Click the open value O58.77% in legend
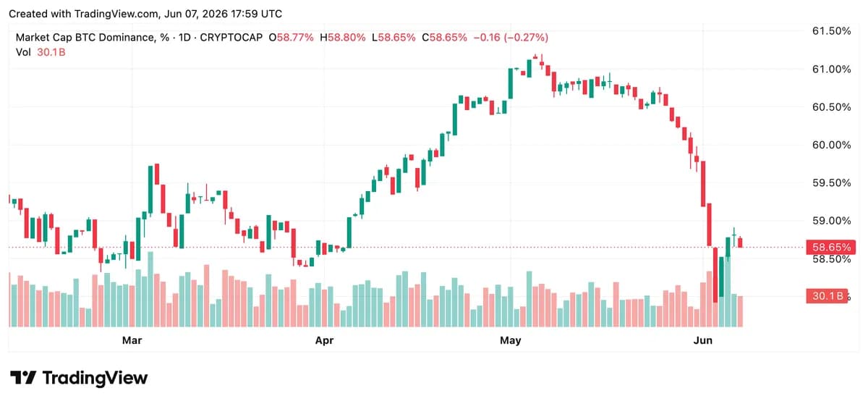 point(291,37)
